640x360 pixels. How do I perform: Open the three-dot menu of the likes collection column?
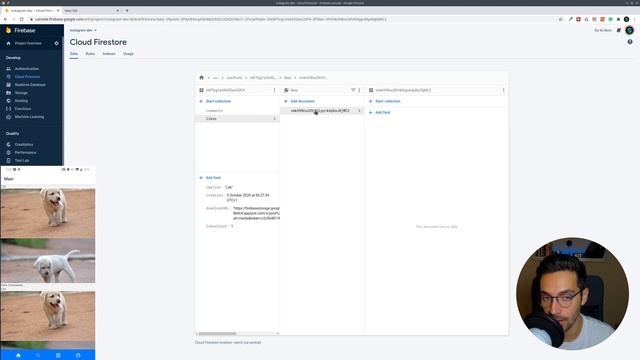click(359, 90)
